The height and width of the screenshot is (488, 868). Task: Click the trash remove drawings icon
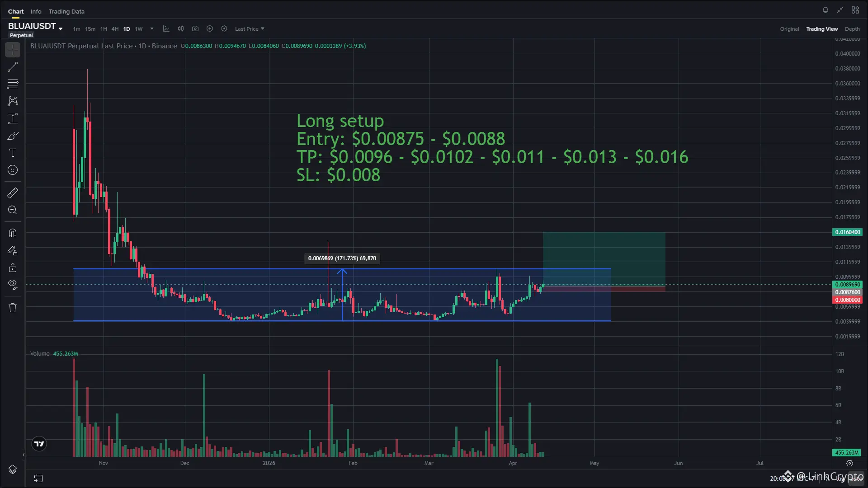(x=13, y=308)
